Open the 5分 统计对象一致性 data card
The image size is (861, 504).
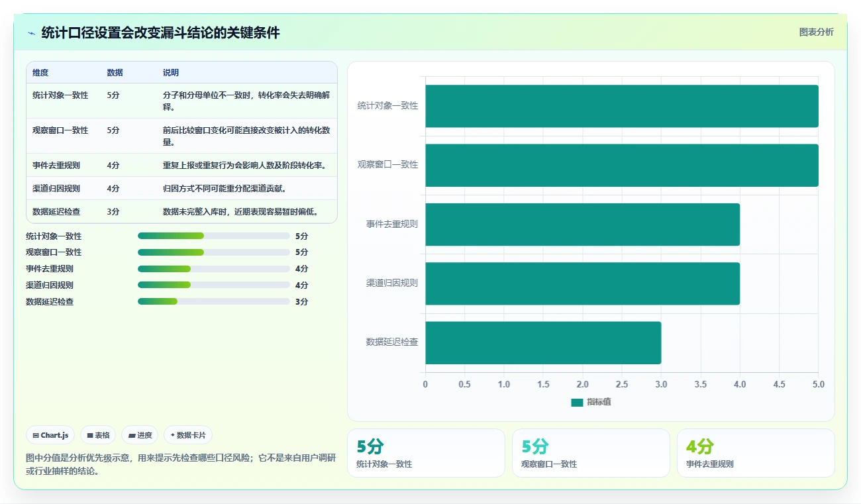tap(426, 453)
